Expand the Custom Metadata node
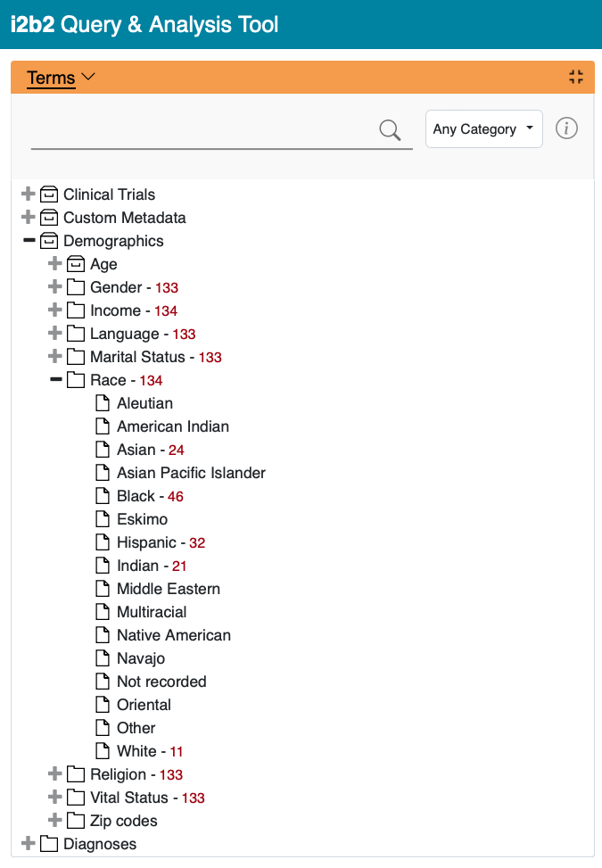 pyautogui.click(x=29, y=218)
